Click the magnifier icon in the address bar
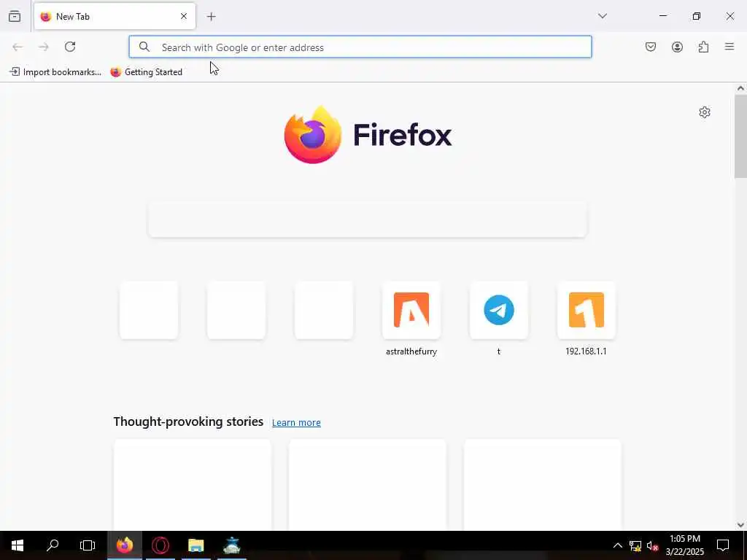 (x=144, y=47)
